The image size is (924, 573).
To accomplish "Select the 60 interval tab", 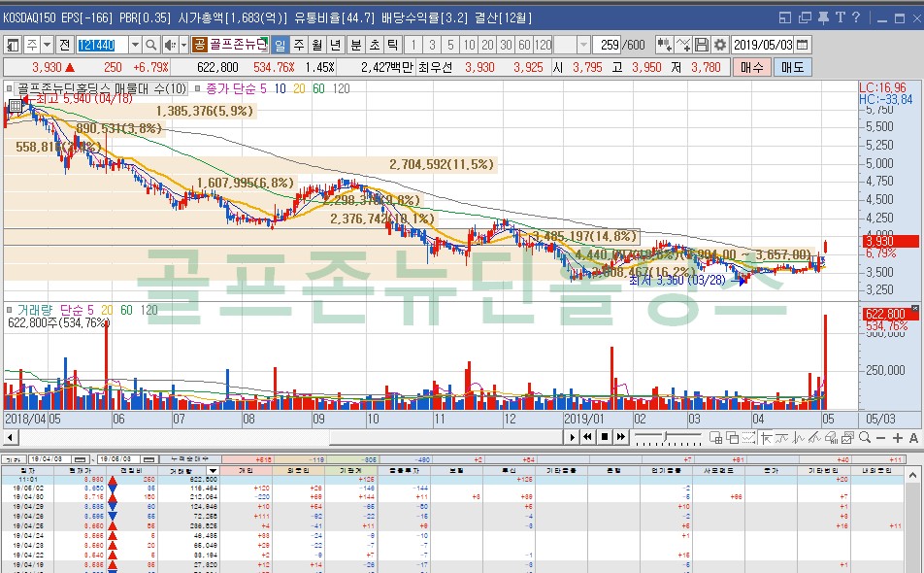I will pos(524,45).
